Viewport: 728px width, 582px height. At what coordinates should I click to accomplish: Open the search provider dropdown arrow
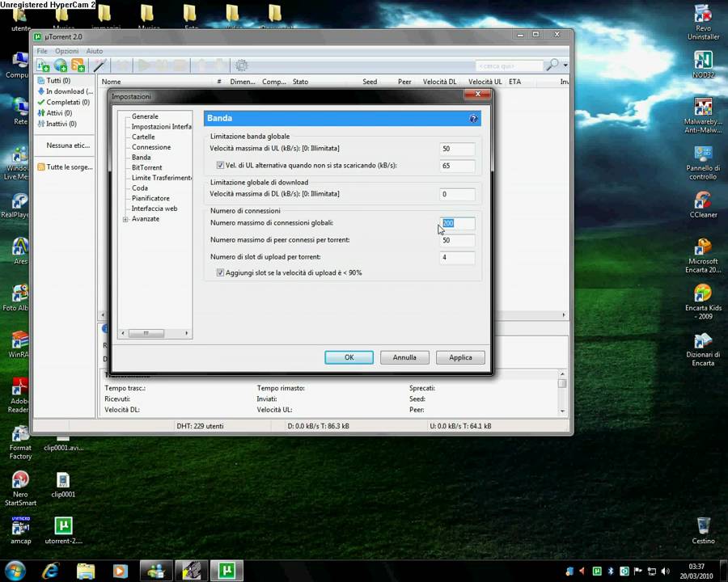[x=565, y=65]
